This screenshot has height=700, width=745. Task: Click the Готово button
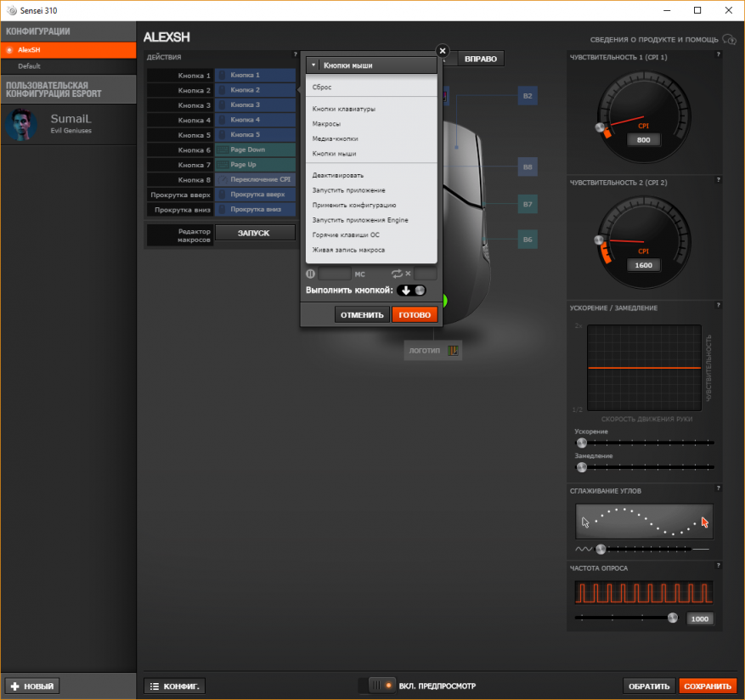point(415,314)
